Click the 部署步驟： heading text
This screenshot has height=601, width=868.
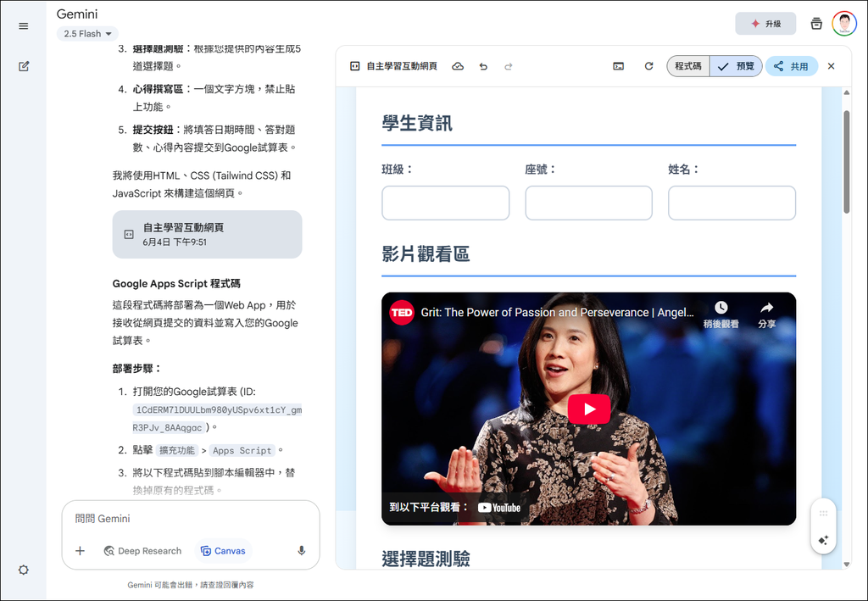[137, 369]
